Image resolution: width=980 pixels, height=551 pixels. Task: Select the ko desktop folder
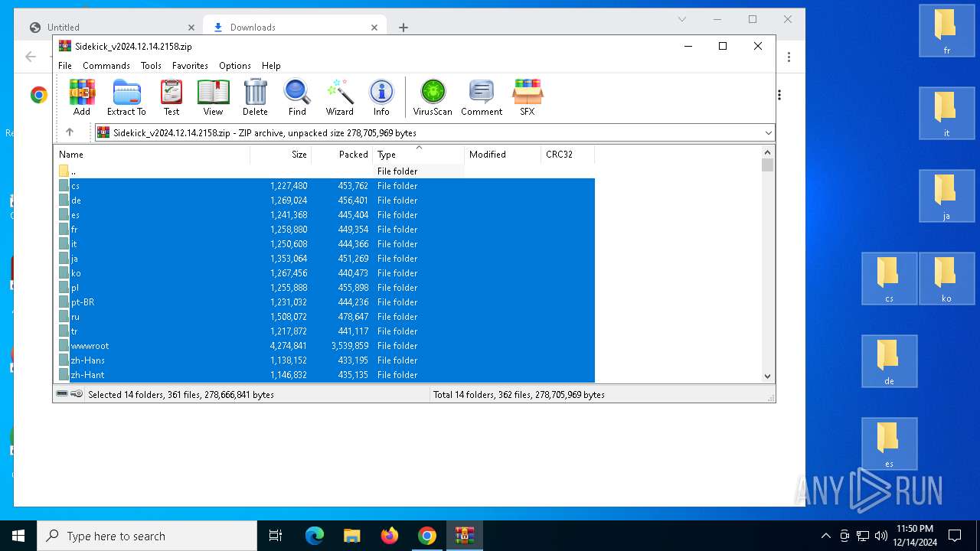(x=947, y=279)
